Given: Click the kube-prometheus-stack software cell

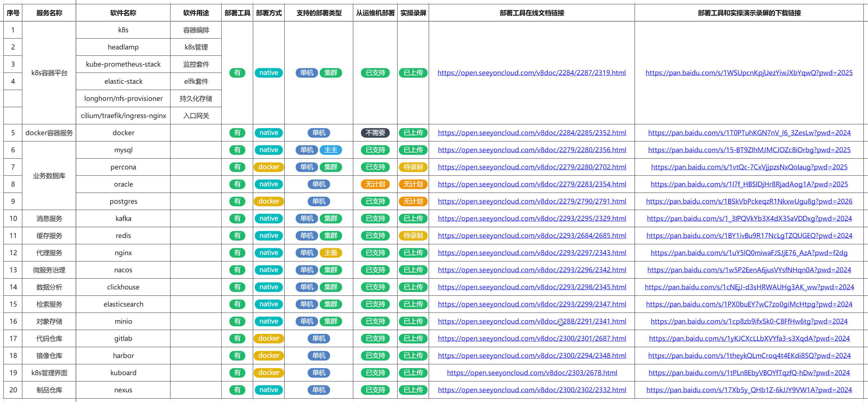Looking at the screenshot, I should (x=123, y=64).
